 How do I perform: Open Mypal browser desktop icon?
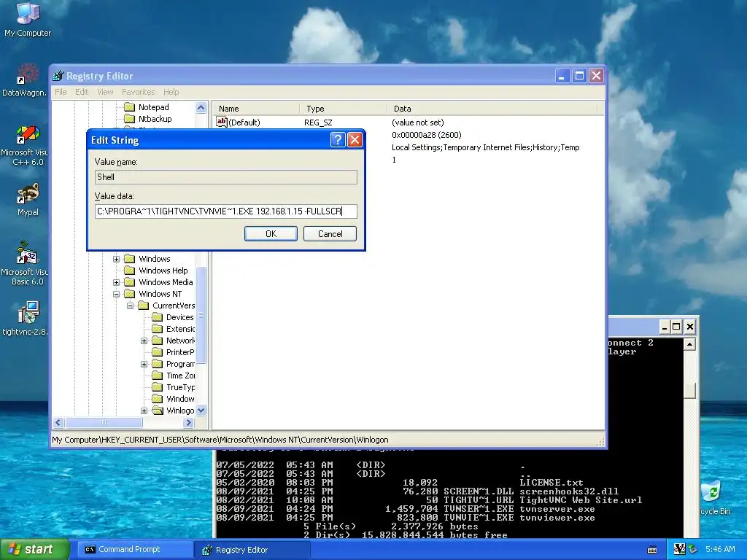28,200
